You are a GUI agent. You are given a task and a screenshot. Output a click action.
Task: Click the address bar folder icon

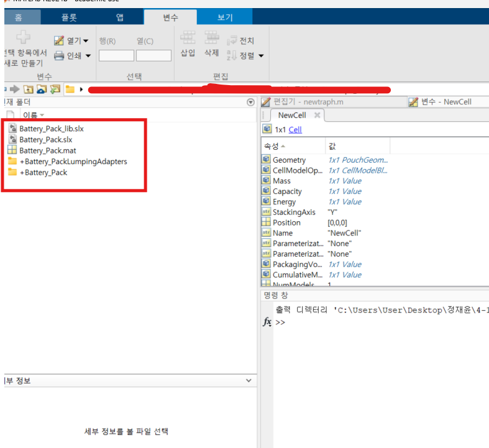[x=70, y=89]
